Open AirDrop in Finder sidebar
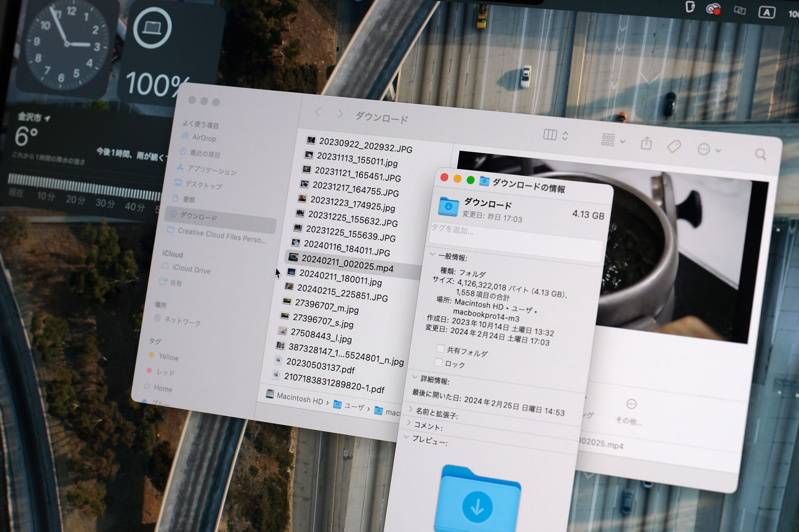 pos(199,137)
